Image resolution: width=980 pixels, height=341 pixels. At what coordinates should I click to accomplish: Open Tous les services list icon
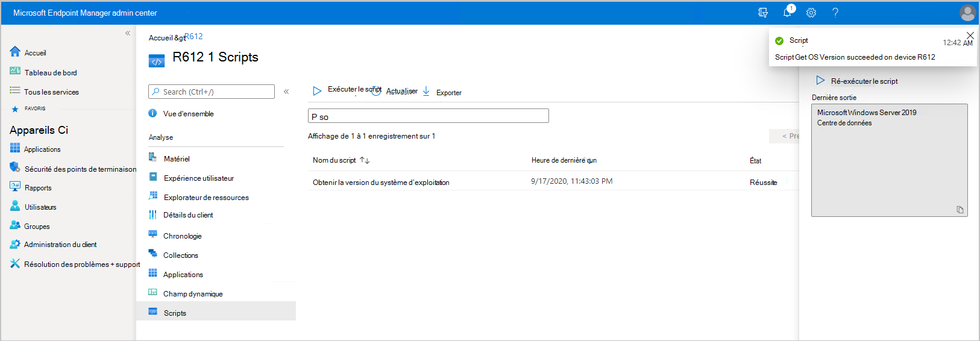pos(15,90)
